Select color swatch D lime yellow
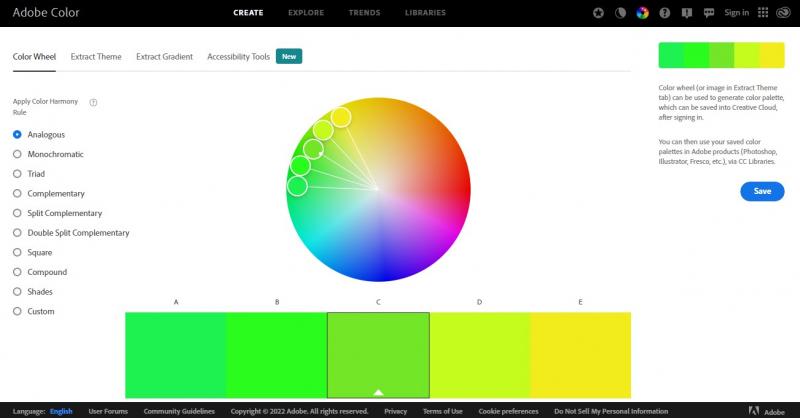Image resolution: width=800 pixels, height=418 pixels. coord(480,355)
